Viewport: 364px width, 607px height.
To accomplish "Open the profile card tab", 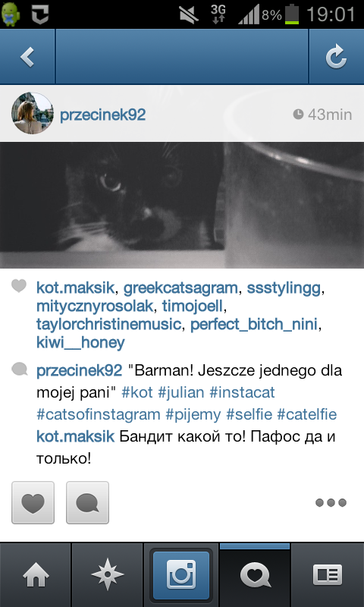I will click(x=328, y=575).
